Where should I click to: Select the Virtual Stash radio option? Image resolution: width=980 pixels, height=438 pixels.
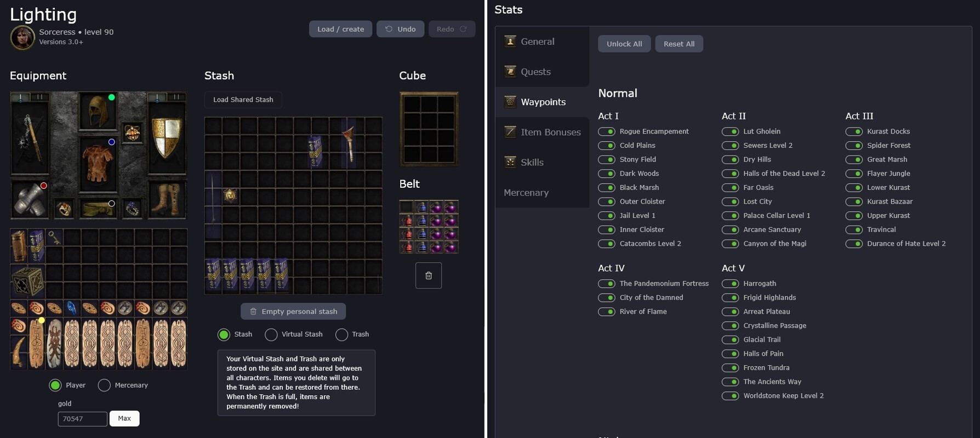(271, 335)
